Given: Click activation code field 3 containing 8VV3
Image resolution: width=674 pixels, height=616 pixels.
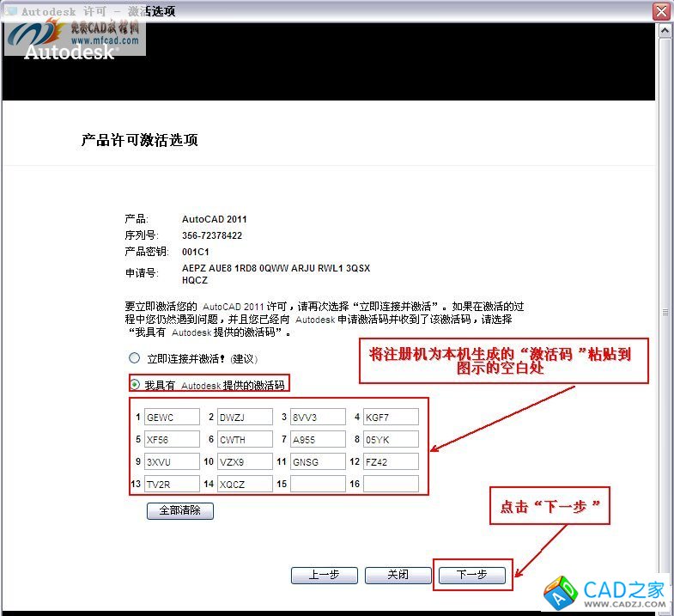Looking at the screenshot, I should click(318, 418).
